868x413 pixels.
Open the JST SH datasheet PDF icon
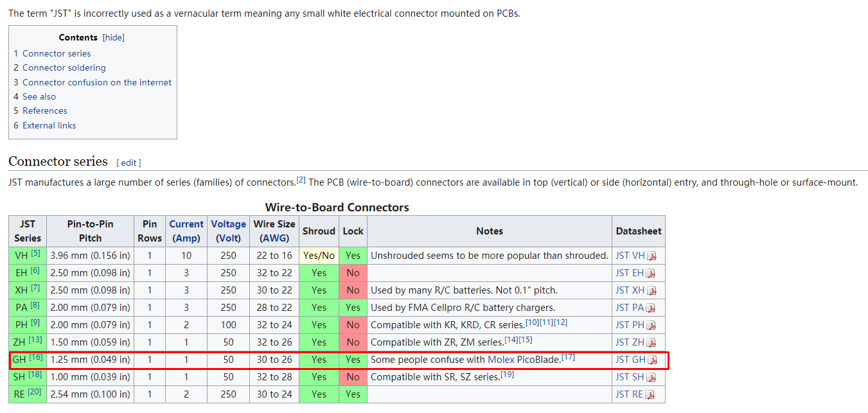coord(651,377)
